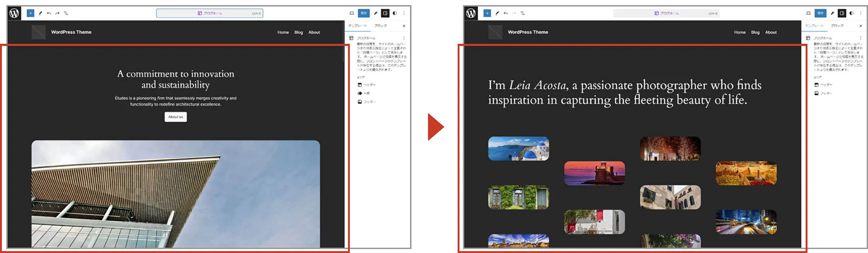Open the Styles half-circle icon in left editor

tap(395, 13)
